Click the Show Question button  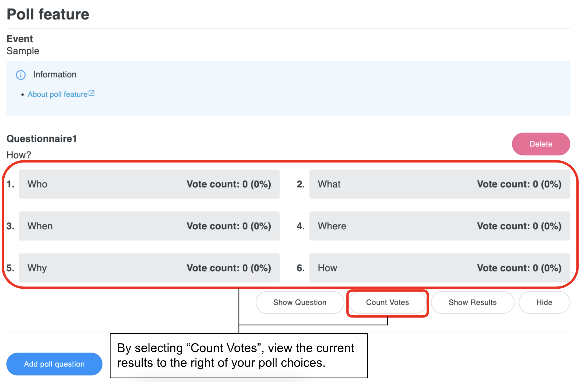[299, 302]
